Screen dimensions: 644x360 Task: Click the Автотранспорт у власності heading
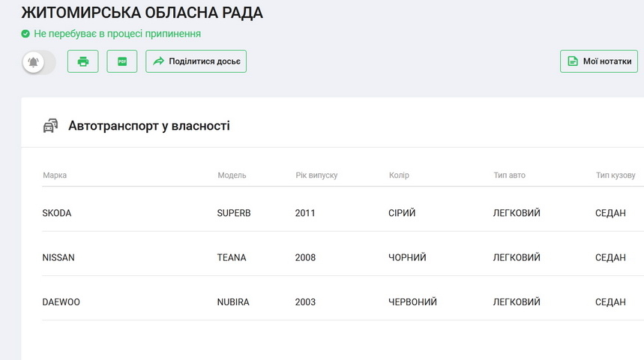coord(148,126)
